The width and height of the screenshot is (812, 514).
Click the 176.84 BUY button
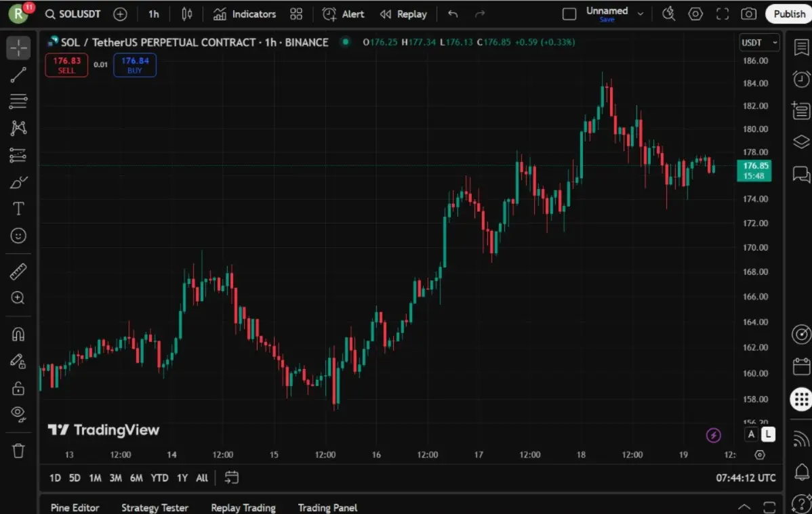pos(135,65)
